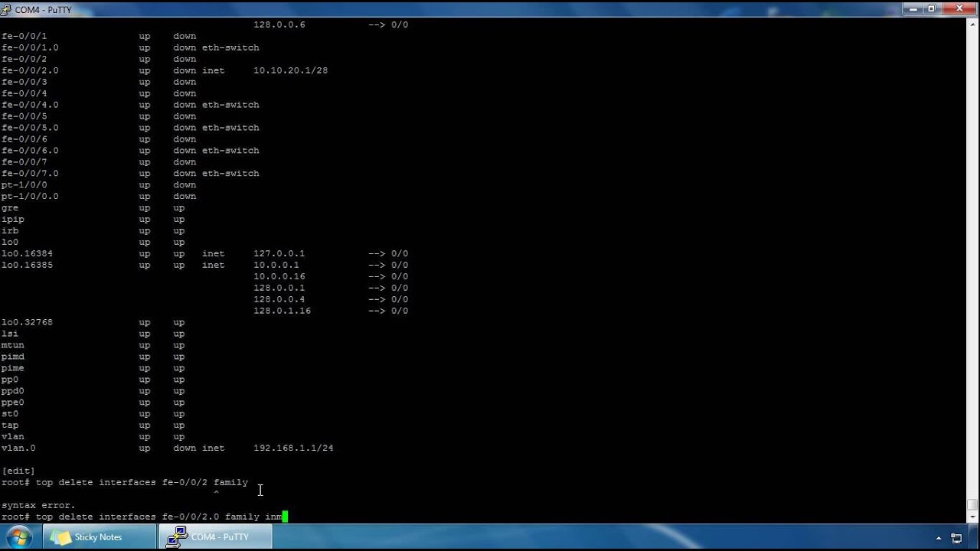Viewport: 980px width, 551px height.
Task: Click the address 10.10.20.1/28
Action: tap(290, 70)
